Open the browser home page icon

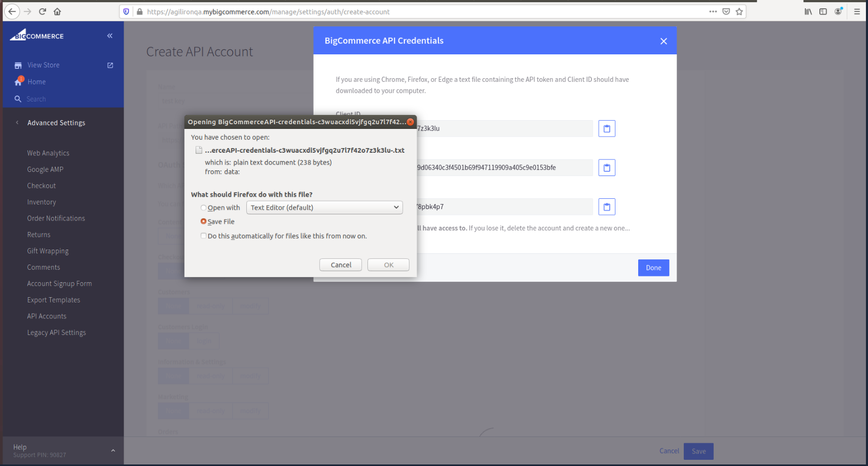[x=57, y=11]
